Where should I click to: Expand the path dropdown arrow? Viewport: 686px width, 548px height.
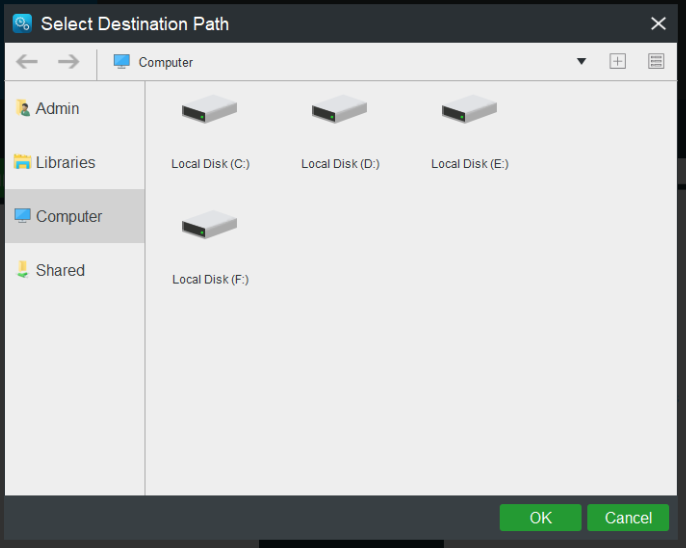click(x=581, y=61)
